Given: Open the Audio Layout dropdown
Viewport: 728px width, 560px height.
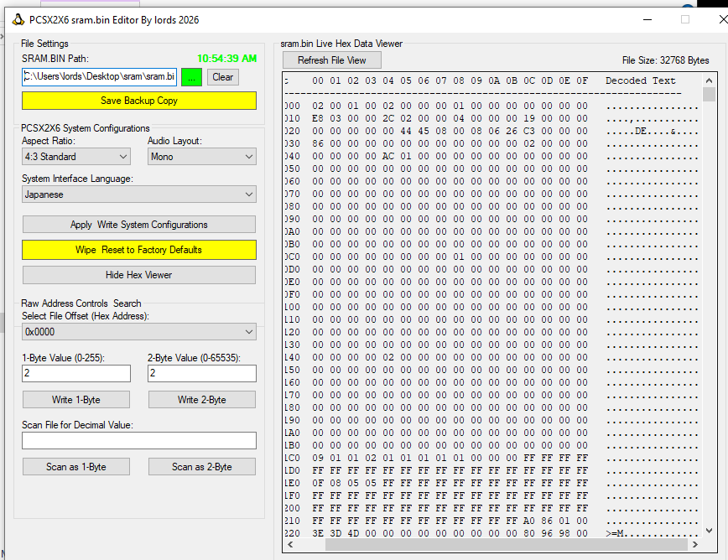Looking at the screenshot, I should coord(202,157).
